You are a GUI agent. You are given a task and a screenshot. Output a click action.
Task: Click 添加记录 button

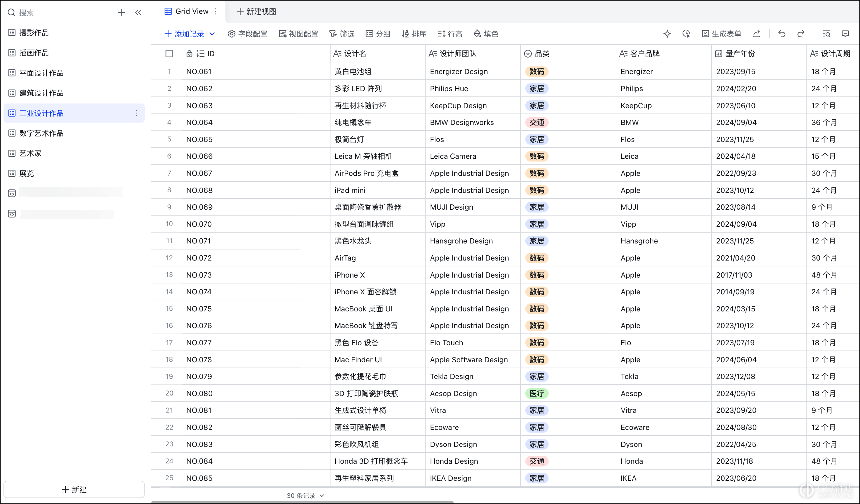coord(184,34)
